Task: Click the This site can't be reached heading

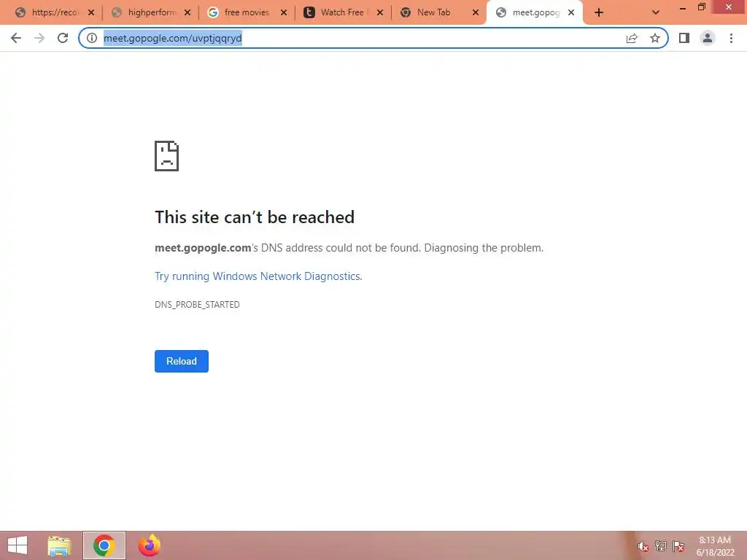Action: coord(255,217)
